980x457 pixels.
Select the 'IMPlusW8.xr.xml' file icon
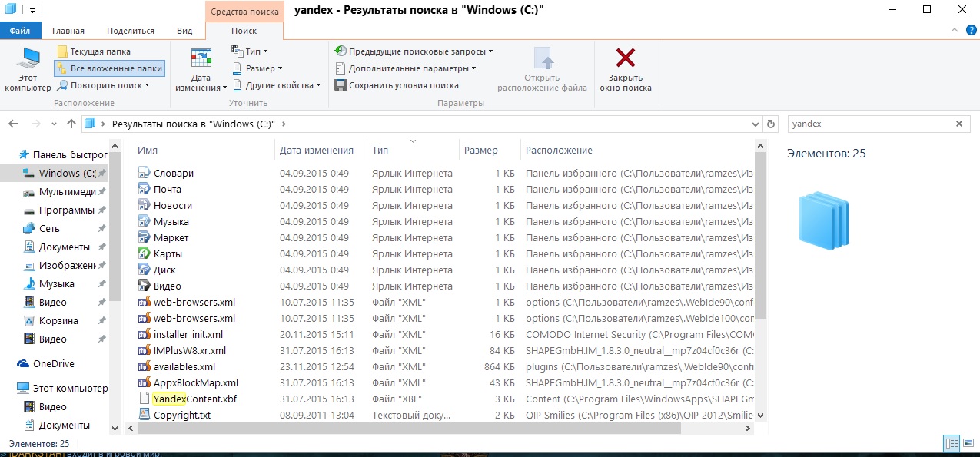click(145, 350)
